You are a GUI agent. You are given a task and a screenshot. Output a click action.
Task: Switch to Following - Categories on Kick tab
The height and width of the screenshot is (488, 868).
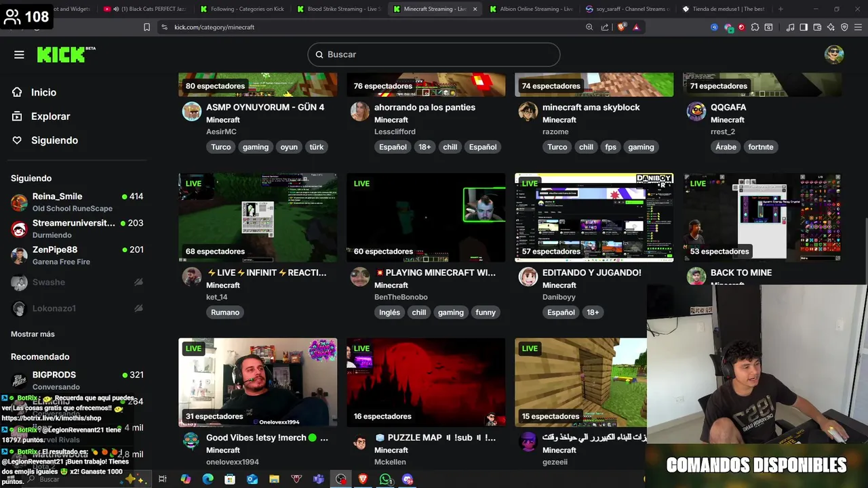click(x=242, y=9)
